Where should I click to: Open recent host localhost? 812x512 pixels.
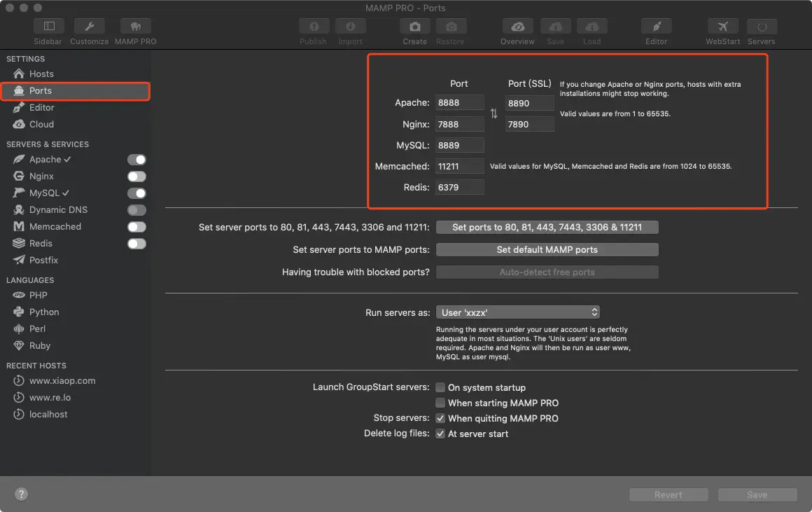coord(48,415)
